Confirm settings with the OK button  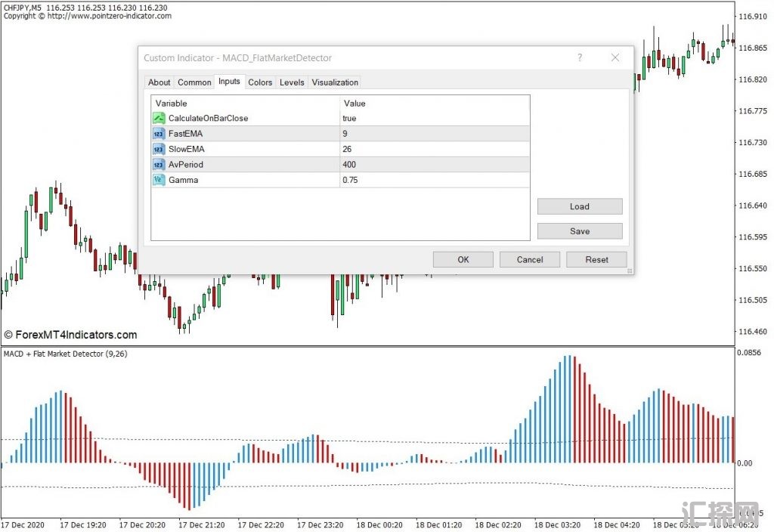tap(463, 259)
